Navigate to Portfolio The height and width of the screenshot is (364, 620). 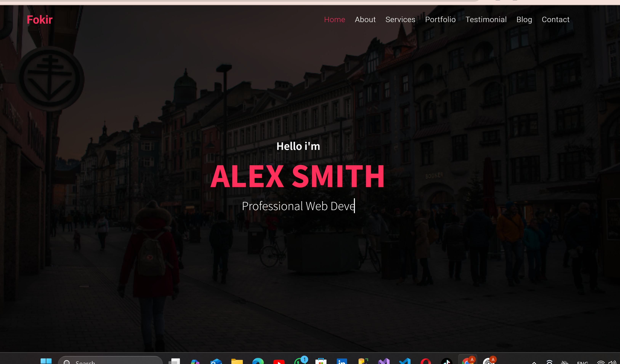pyautogui.click(x=440, y=19)
